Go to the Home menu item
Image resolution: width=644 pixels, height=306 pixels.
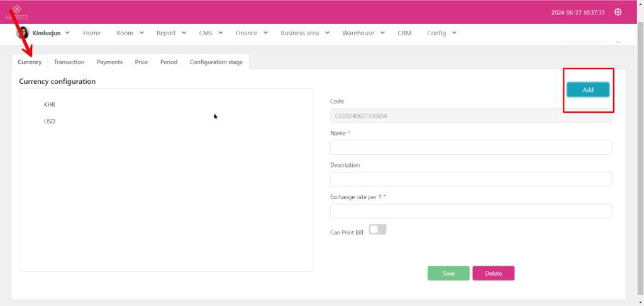(92, 33)
